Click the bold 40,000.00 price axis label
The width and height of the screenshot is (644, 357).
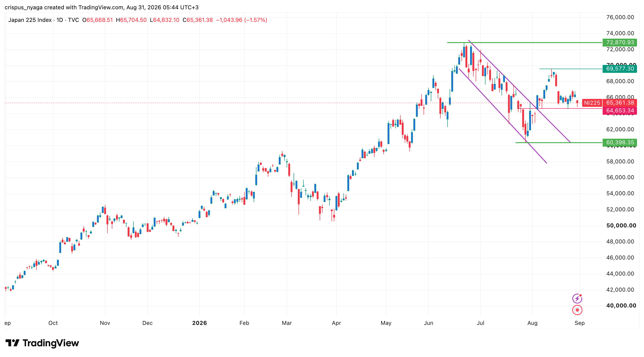621,306
